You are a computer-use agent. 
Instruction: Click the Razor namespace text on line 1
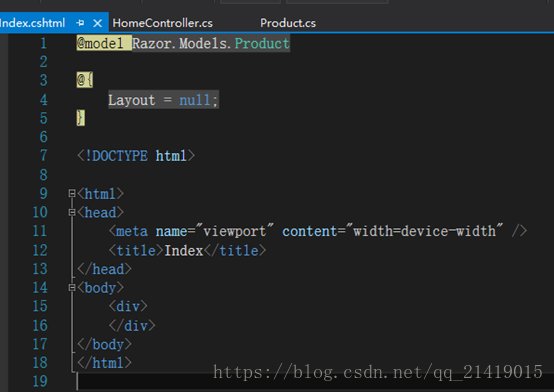tap(152, 43)
